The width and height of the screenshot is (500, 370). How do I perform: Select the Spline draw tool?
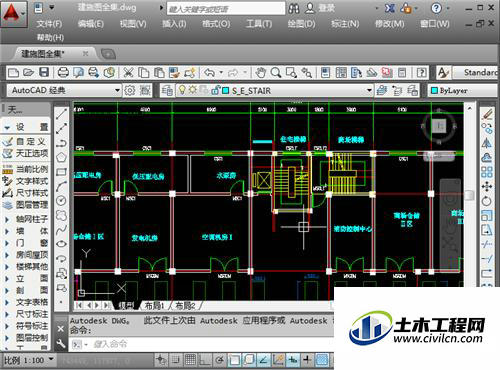pyautogui.click(x=61, y=230)
